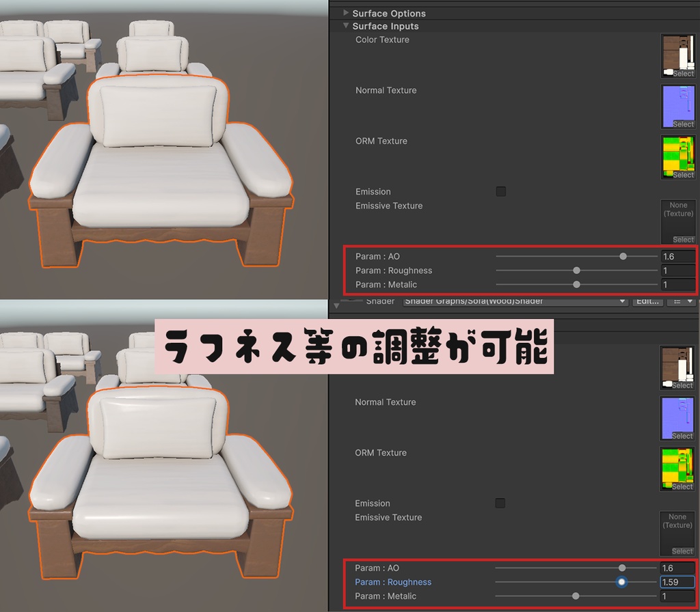Click the ORM Texture thumbnail
700x612 pixels.
677,156
